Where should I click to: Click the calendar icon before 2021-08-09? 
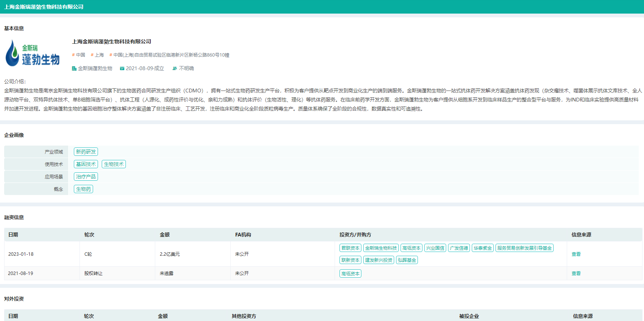click(122, 69)
